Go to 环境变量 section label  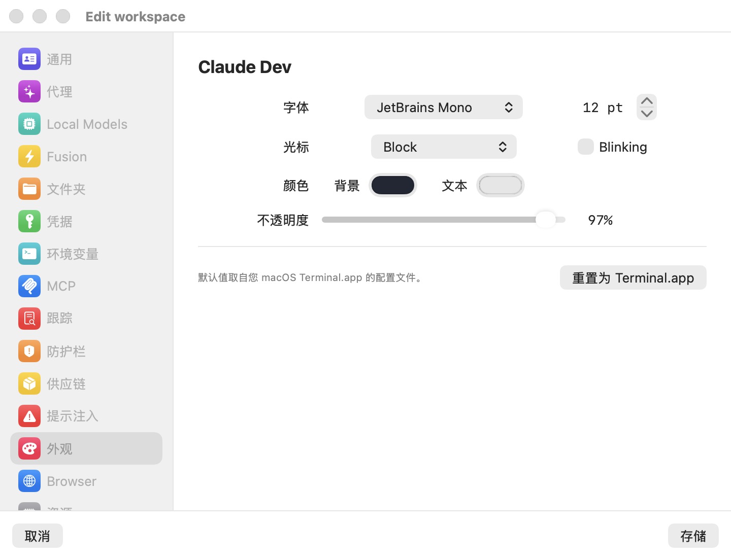coord(73,254)
